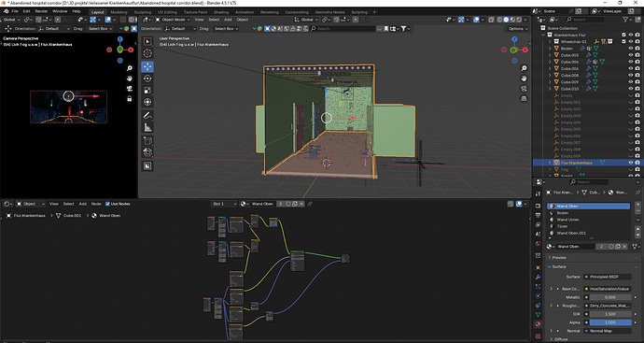
Task: Open the Select Box drag dropdown in the main viewport
Action: point(226,29)
